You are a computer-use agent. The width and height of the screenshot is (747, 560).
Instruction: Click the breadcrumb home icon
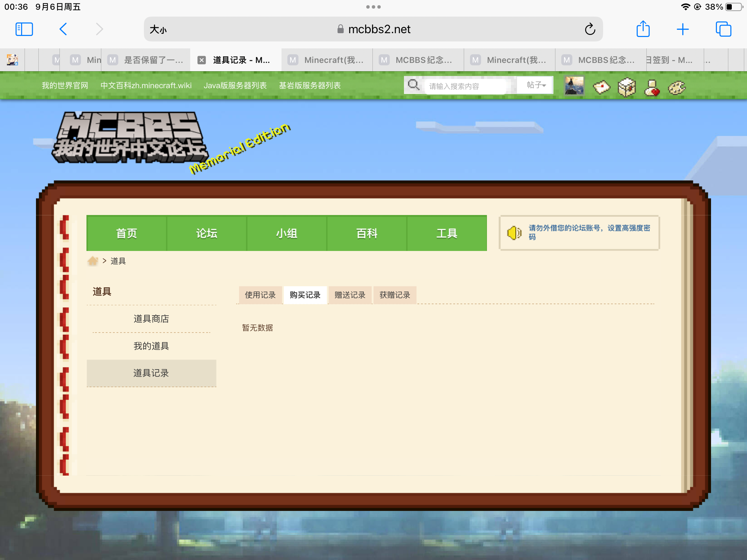93,261
